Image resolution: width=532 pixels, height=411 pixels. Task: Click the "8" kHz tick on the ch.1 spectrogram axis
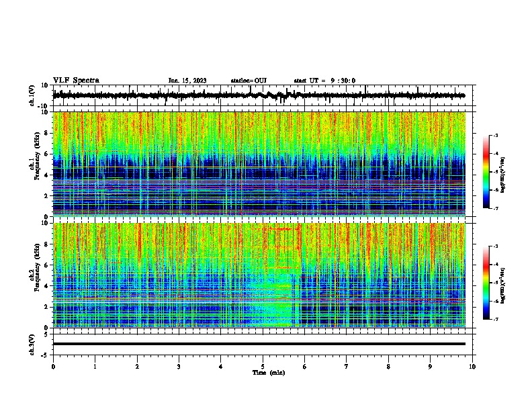pyautogui.click(x=47, y=133)
